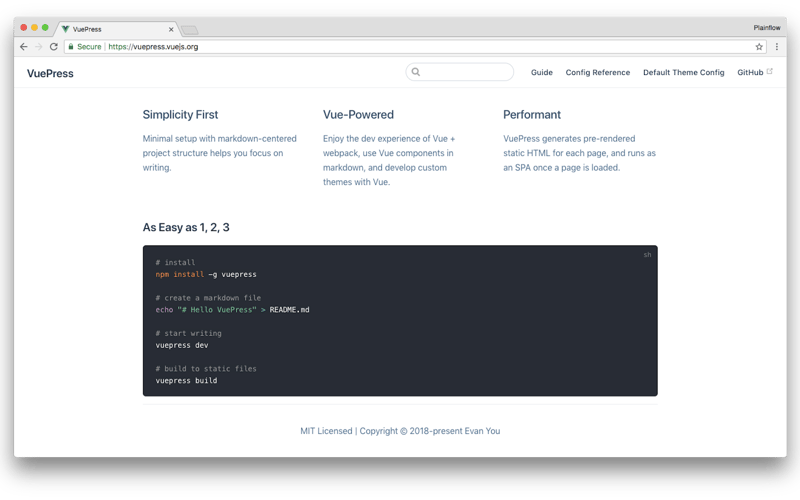Click the 'Enjoy the dev experience' paragraph
The height and width of the screenshot is (500, 800).
(389, 160)
